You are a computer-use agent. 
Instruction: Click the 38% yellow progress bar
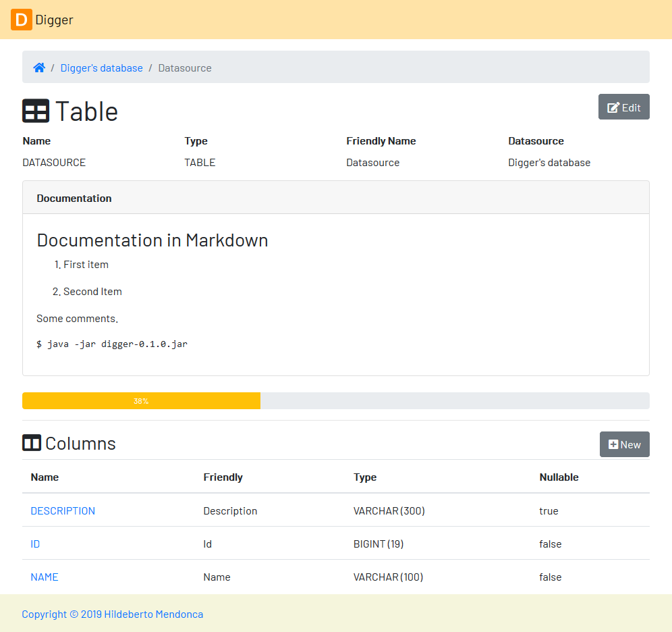click(141, 401)
